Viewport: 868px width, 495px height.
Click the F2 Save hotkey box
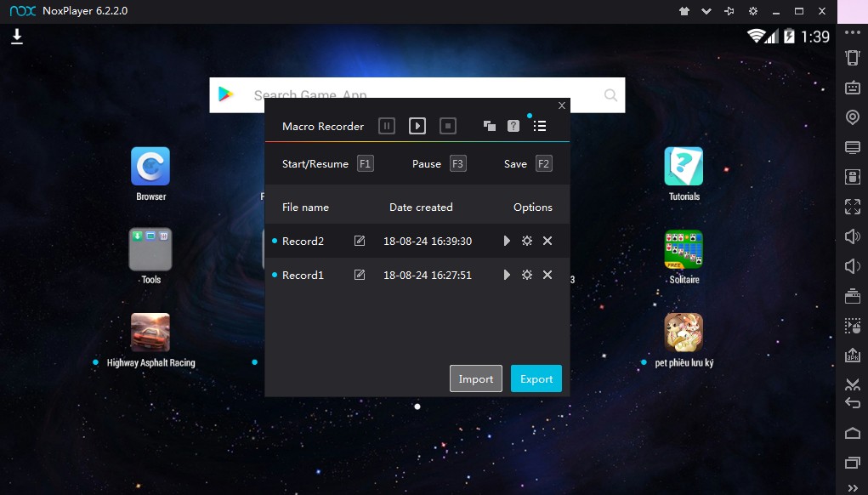(543, 164)
